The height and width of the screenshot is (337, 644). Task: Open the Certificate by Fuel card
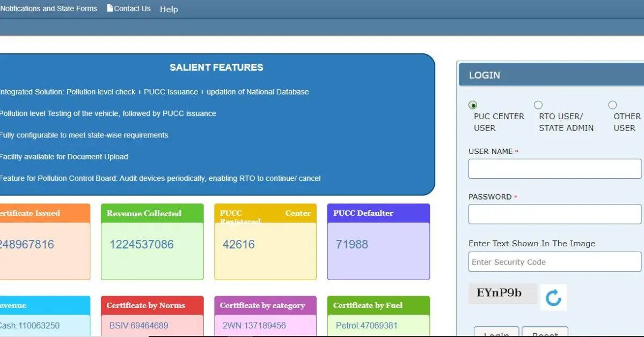click(378, 316)
